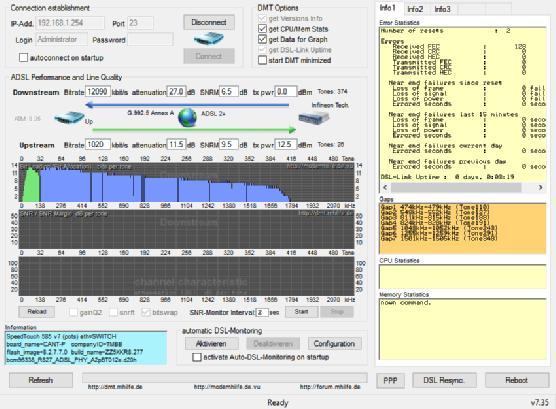Image resolution: width=556 pixels, height=409 pixels.
Task: Click the Refresh button
Action: click(x=41, y=380)
